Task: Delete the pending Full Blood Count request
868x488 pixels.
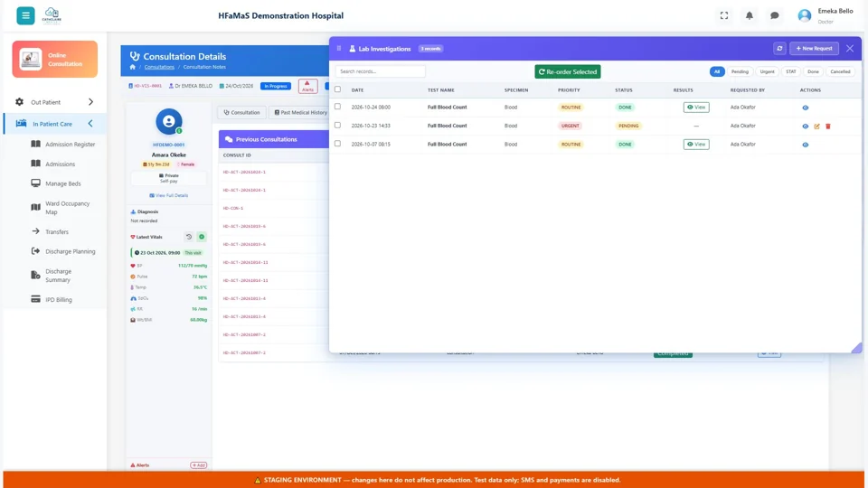Action: pyautogui.click(x=828, y=127)
